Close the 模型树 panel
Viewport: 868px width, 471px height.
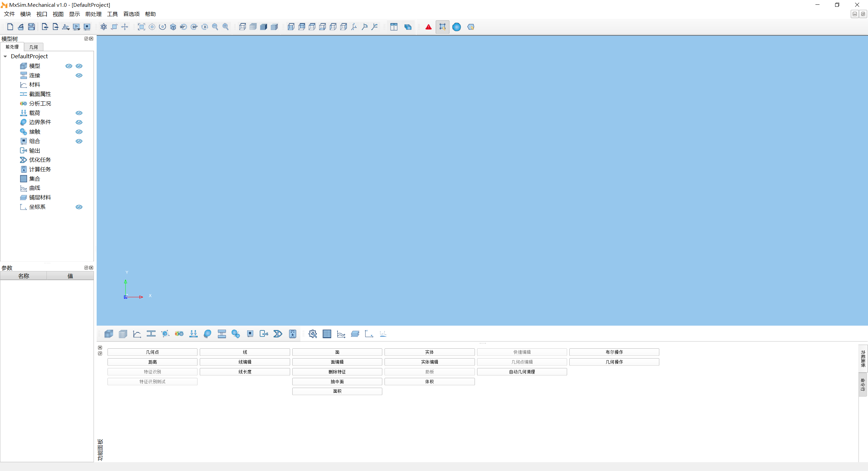click(91, 39)
